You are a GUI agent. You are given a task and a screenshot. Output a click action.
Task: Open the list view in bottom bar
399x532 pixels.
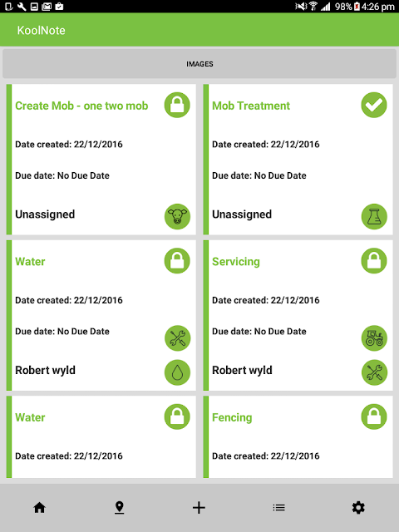tap(278, 508)
